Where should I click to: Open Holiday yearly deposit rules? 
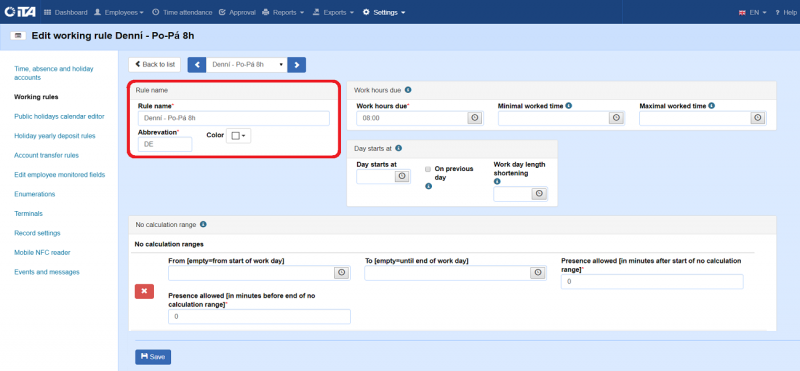click(x=55, y=136)
